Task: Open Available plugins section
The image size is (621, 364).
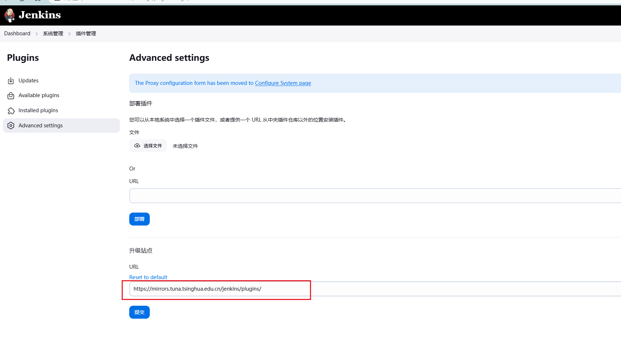Action: tap(61, 95)
